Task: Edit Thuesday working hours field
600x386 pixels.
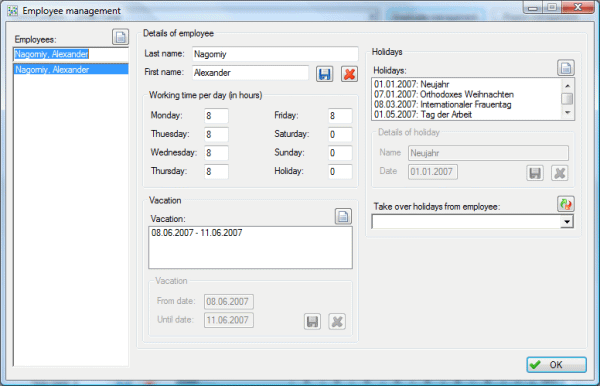Action: [x=216, y=134]
